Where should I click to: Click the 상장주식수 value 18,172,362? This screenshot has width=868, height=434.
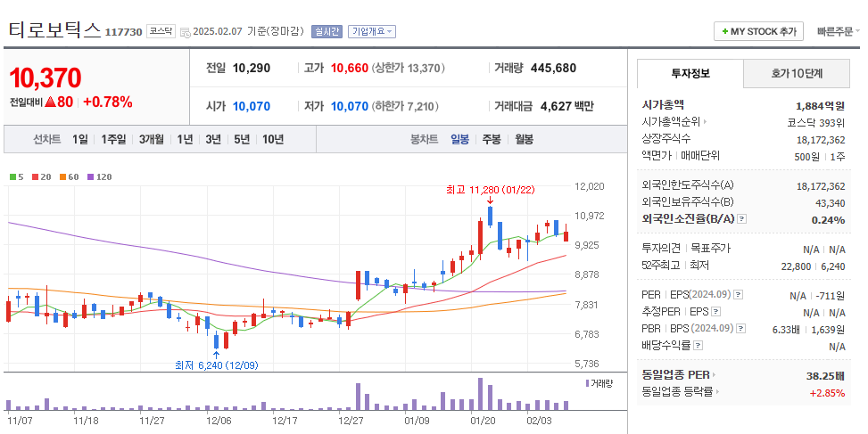(821, 140)
